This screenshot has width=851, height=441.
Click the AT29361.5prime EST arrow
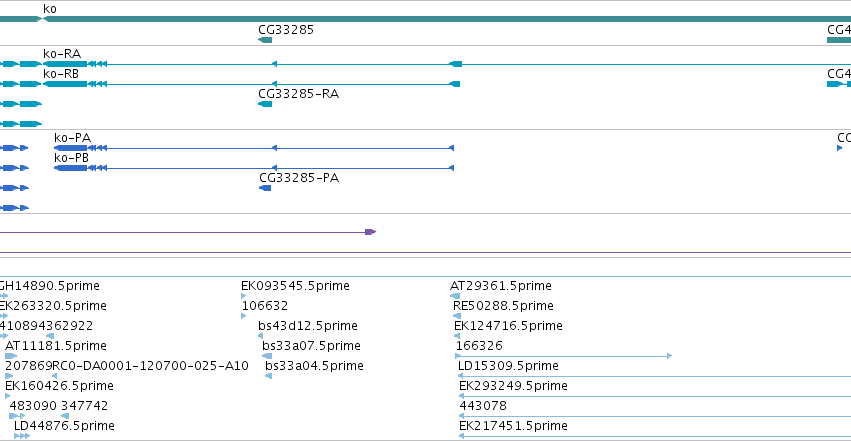[455, 296]
